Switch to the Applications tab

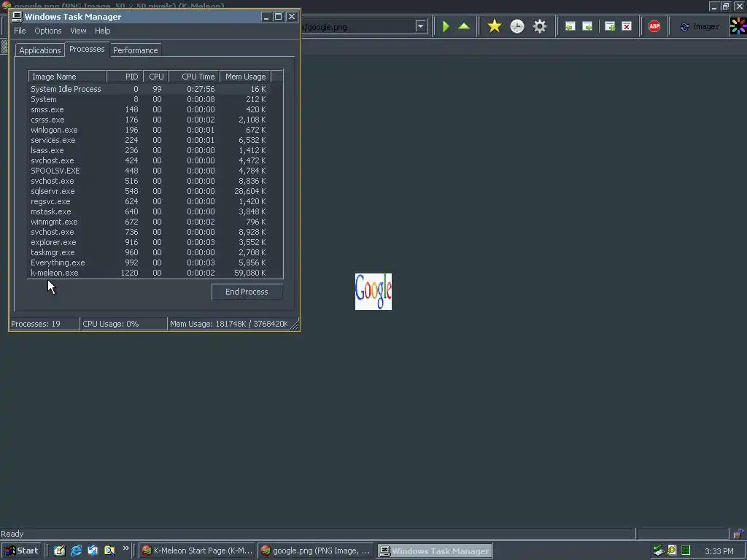coord(40,50)
